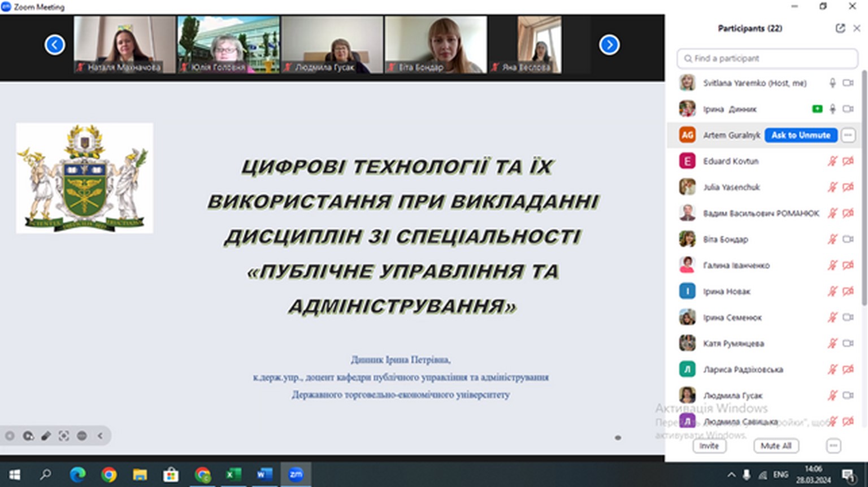Click the green screen-share badge beside Ірина Динник
This screenshot has width=868, height=487.
pos(817,109)
